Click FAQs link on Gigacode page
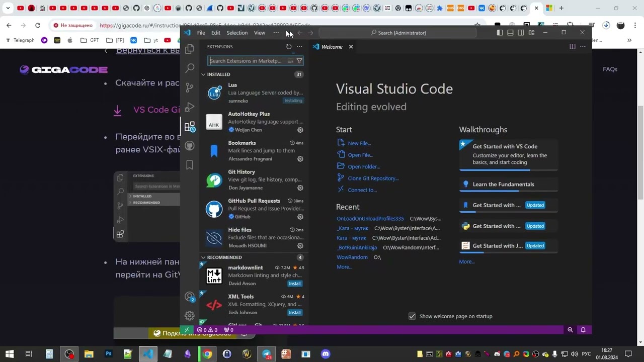The image size is (644, 362). coord(610,69)
